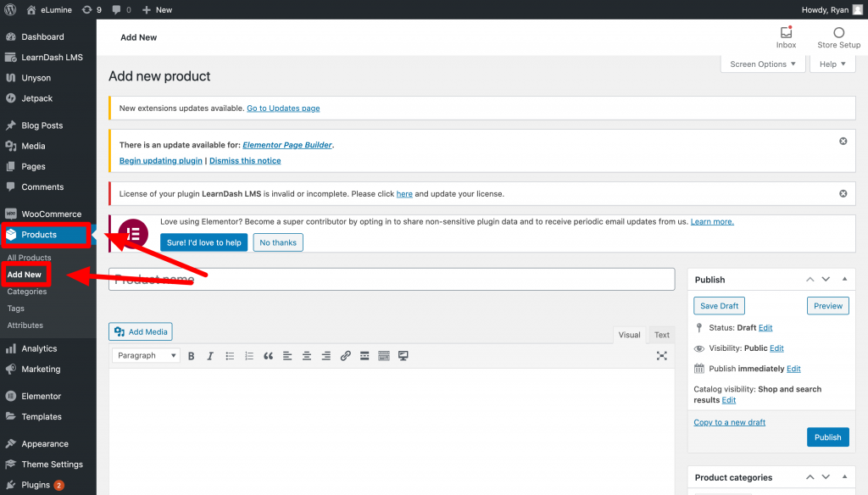This screenshot has height=495, width=868.
Task: Open the Inbox icon in header
Action: click(786, 37)
